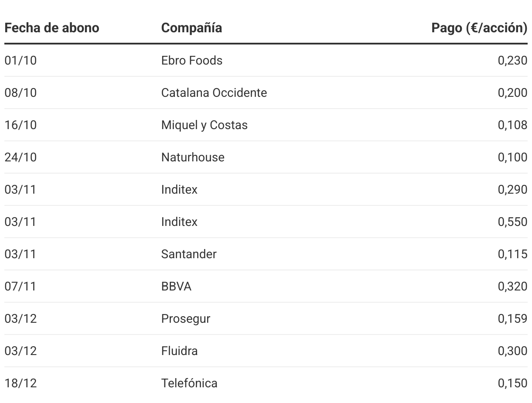Click the 0,550 Inditex payment value

(512, 222)
